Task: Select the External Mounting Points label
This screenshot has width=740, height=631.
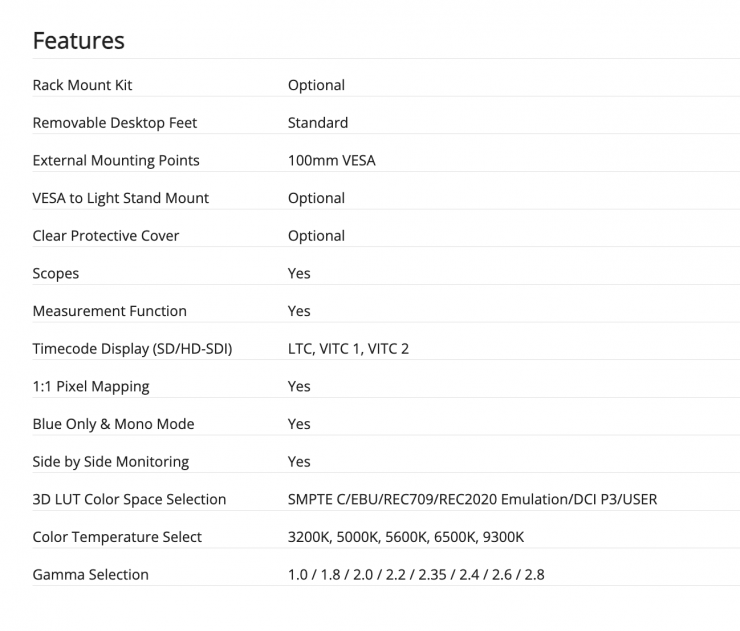Action: (116, 160)
